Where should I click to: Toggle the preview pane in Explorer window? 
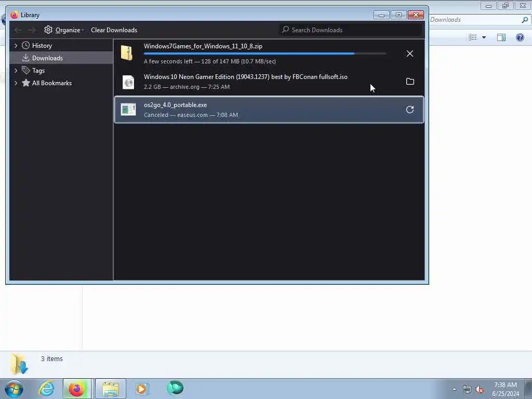501,37
